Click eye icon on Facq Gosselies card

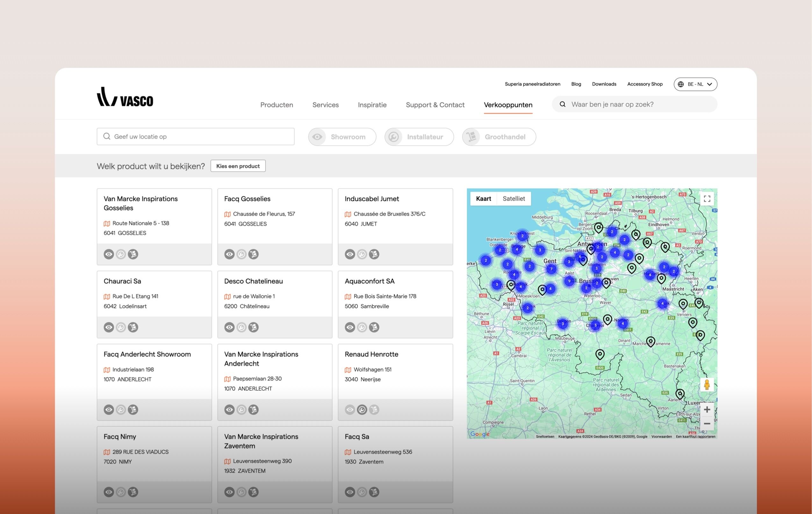[229, 254]
